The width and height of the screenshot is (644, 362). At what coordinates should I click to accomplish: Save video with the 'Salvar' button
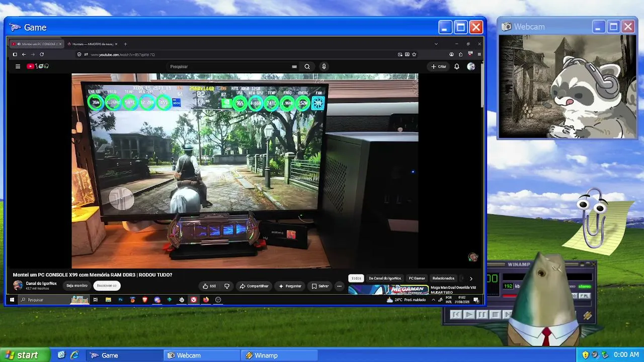(320, 286)
